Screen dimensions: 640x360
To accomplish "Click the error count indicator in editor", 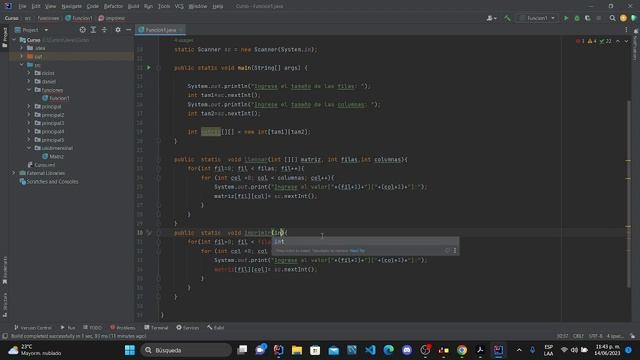I will [x=580, y=41].
